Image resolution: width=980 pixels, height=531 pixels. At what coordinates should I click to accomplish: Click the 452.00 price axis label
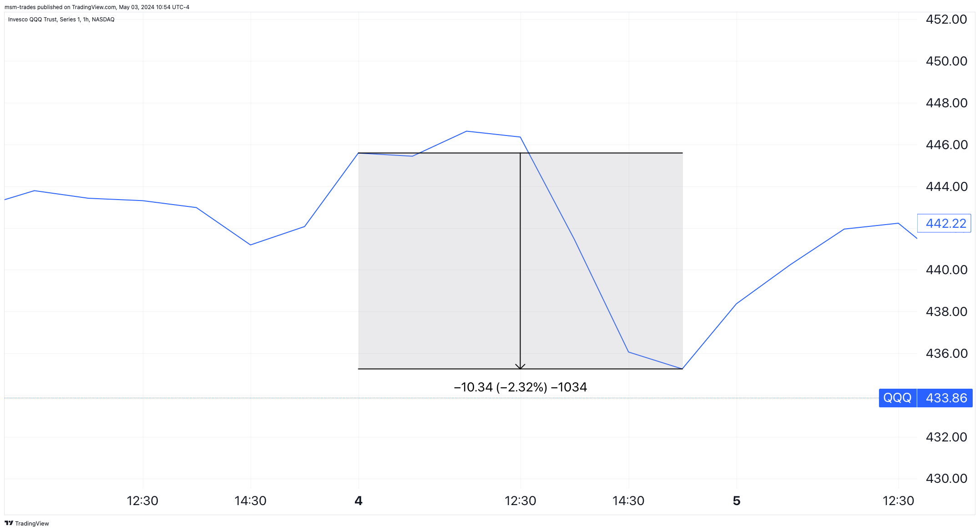click(x=946, y=20)
